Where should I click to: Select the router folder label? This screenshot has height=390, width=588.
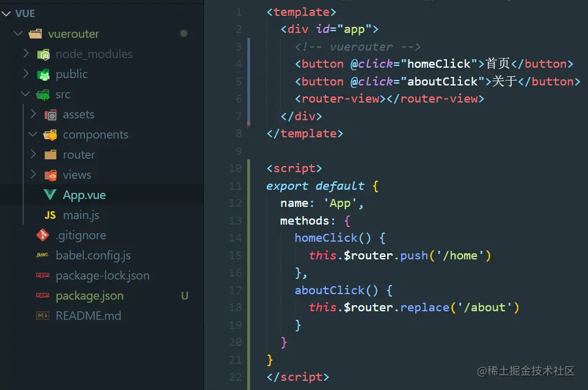(79, 155)
